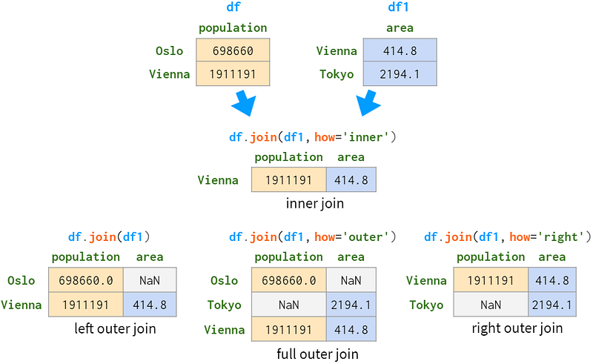This screenshot has width=593, height=364.
Task: Click 'Vienna' row label in df1 table
Action: tap(337, 50)
